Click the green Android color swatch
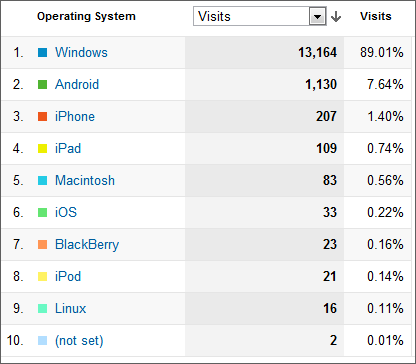This screenshot has height=364, width=416. pos(42,84)
